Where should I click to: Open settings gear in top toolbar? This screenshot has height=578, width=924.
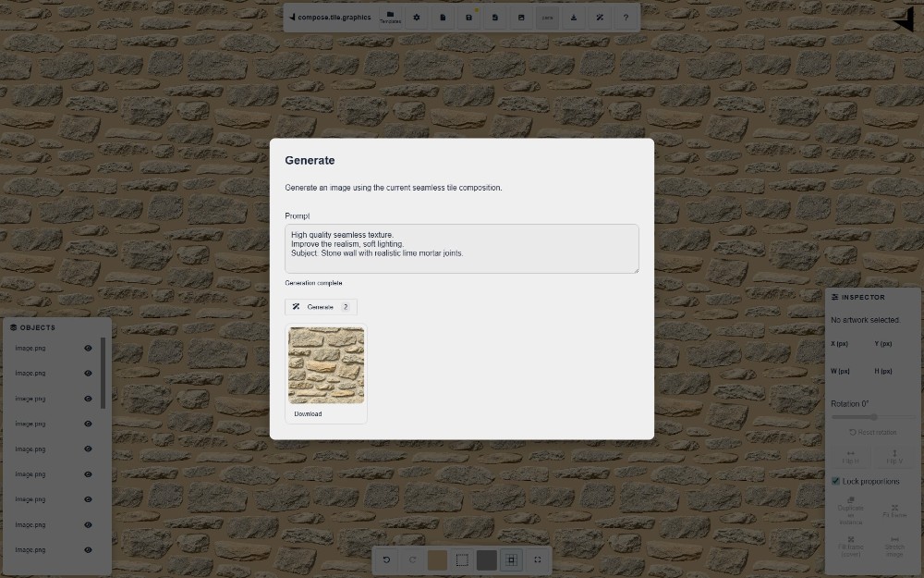click(417, 18)
